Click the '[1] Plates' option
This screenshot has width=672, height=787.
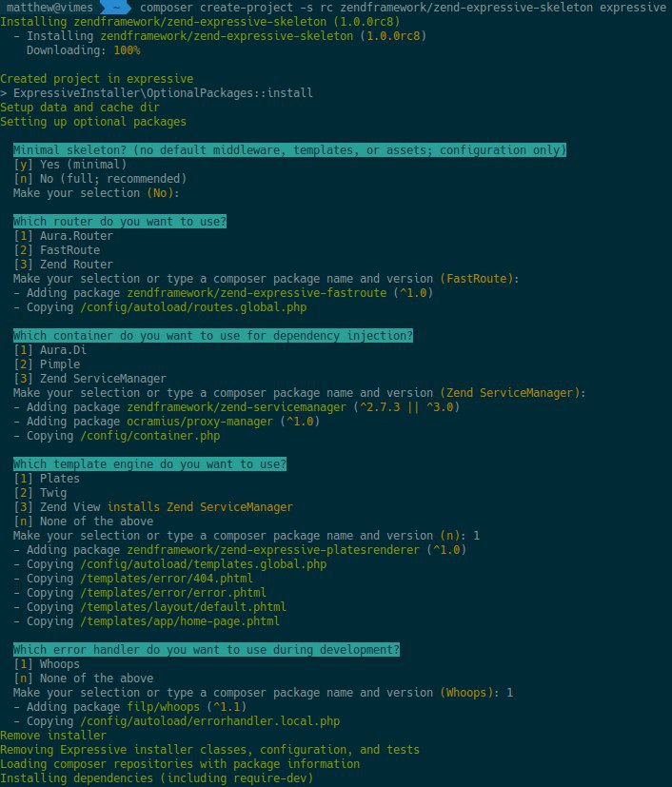pos(47,479)
